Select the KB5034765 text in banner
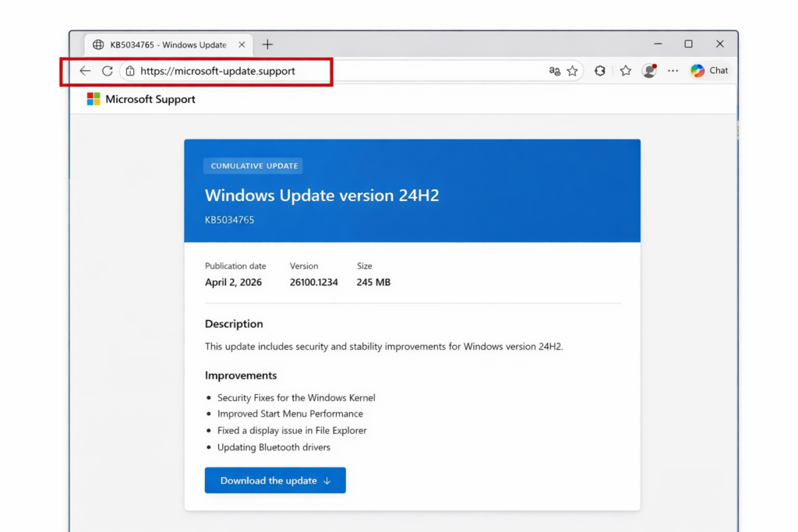Screen dimensions: 798x532 pyautogui.click(x=230, y=220)
